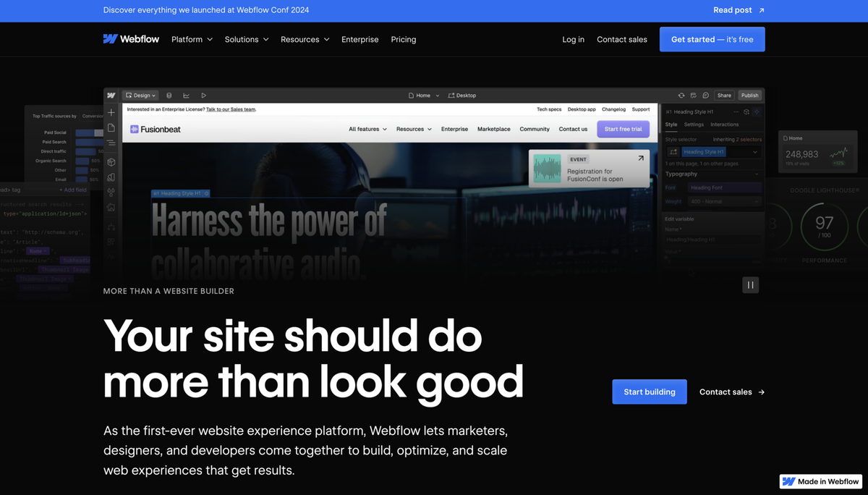Click the Webflow W icon in Designer toolbar
Viewport: 868px width, 495px height.
111,96
